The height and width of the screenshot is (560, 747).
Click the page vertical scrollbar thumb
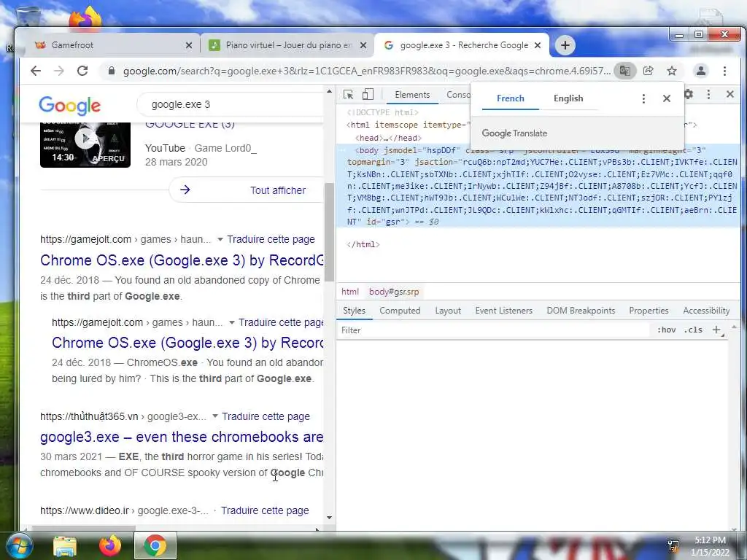click(329, 232)
